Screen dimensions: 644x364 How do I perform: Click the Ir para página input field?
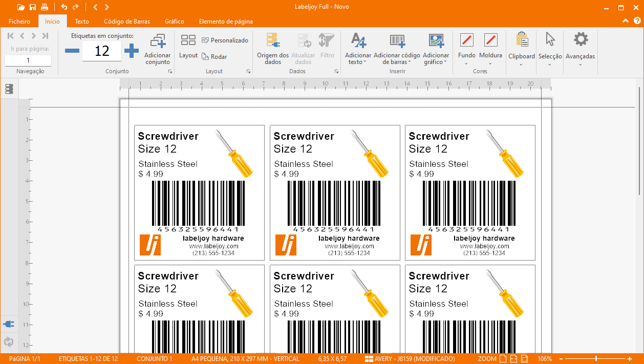point(28,60)
